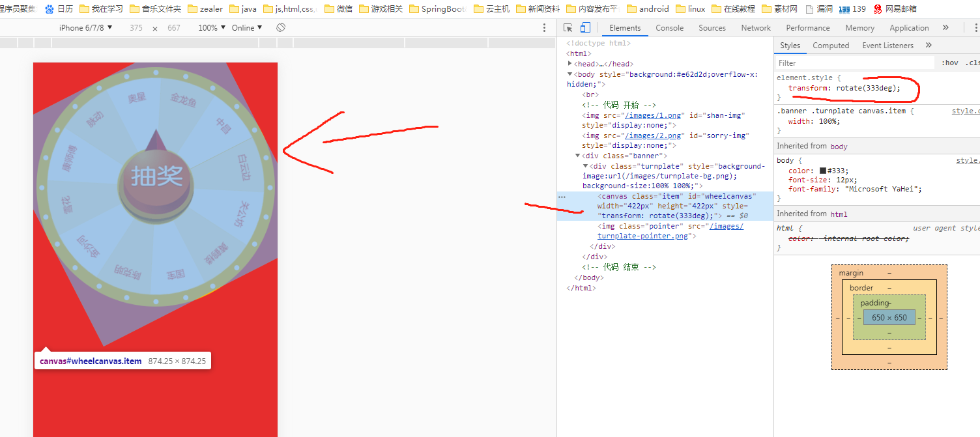
Task: Click the Filter styles input field
Action: pos(855,63)
